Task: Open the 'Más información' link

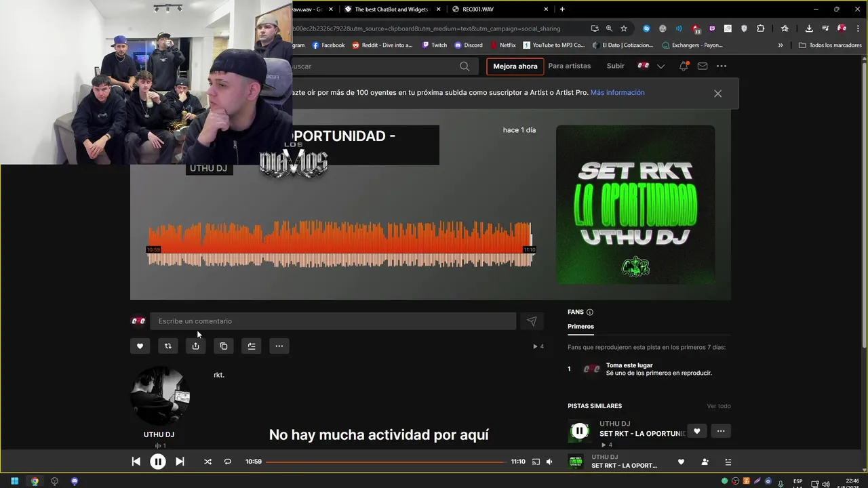Action: [617, 92]
